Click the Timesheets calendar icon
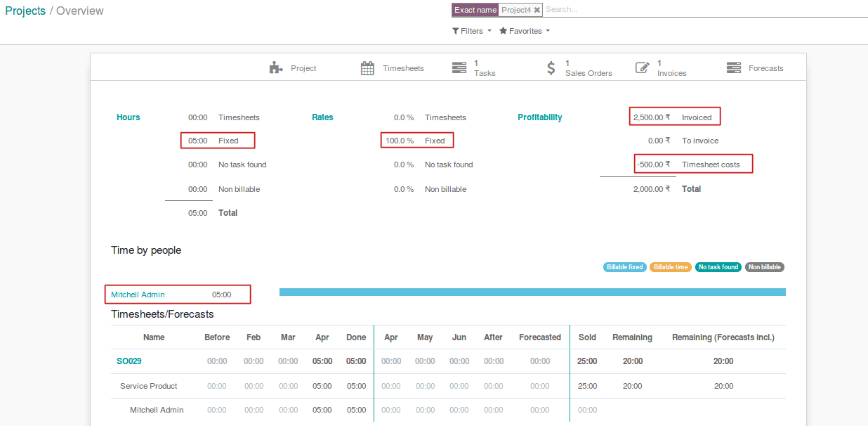The image size is (868, 426). pyautogui.click(x=367, y=68)
